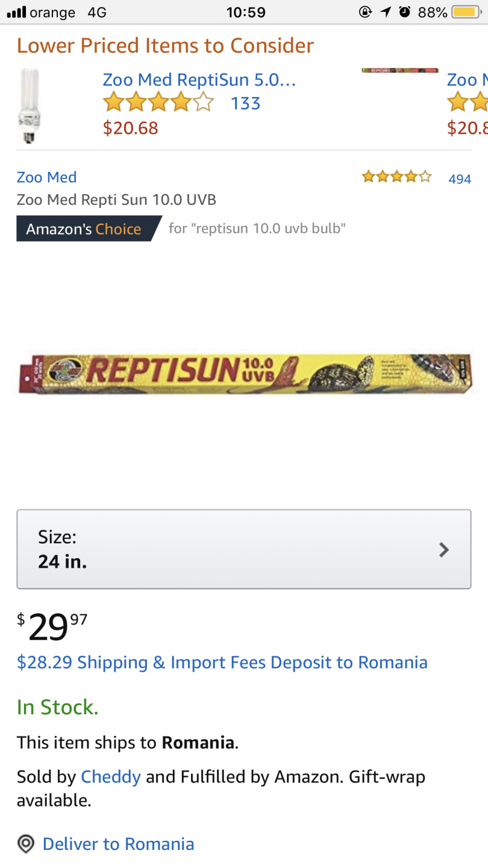
Task: View the 133 reviews for ReptiSun 5.0
Action: [x=246, y=104]
